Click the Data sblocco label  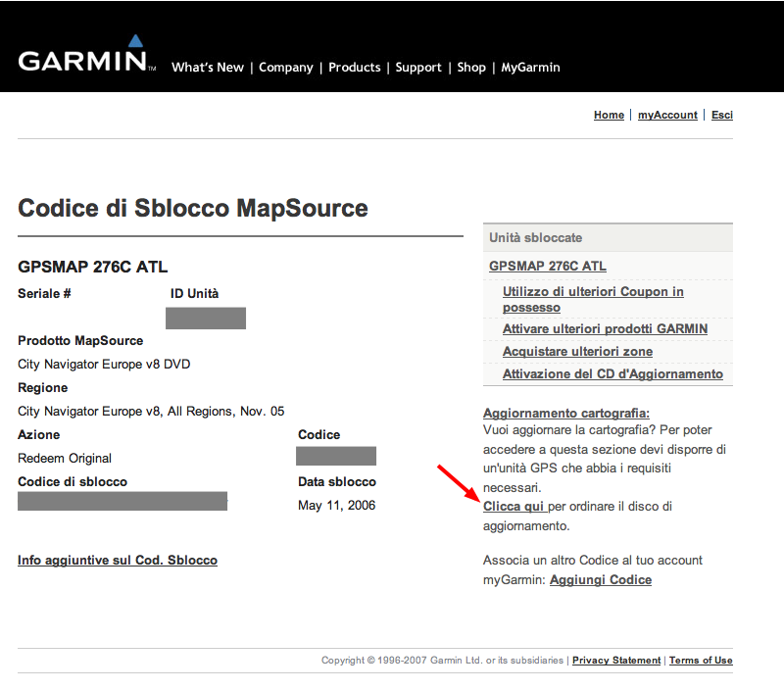tap(337, 482)
